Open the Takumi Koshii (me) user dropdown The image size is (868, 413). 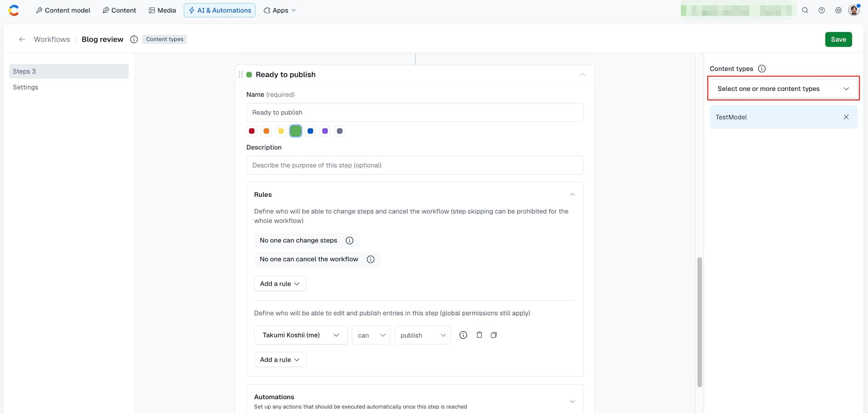[301, 335]
